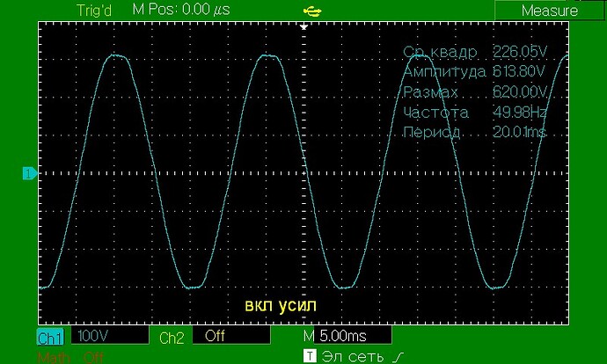
Task: Click the M Pos 0.00 µs readout
Action: (x=181, y=10)
